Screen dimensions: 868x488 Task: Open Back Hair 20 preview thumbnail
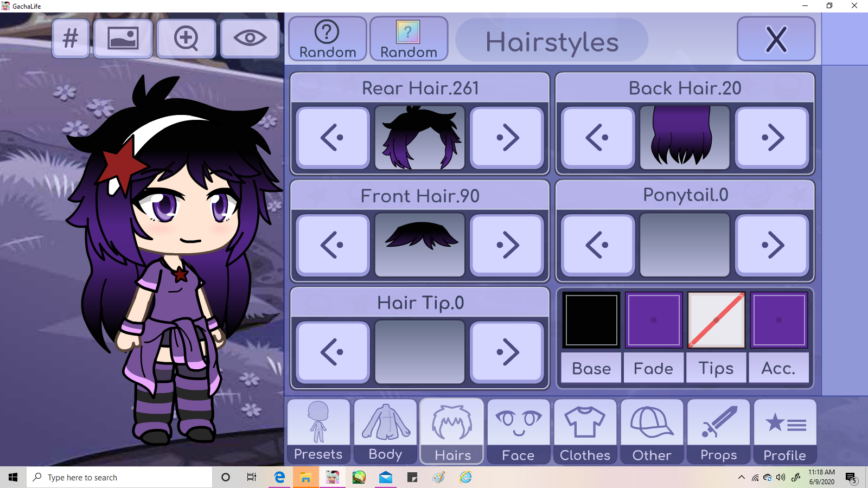(x=685, y=138)
